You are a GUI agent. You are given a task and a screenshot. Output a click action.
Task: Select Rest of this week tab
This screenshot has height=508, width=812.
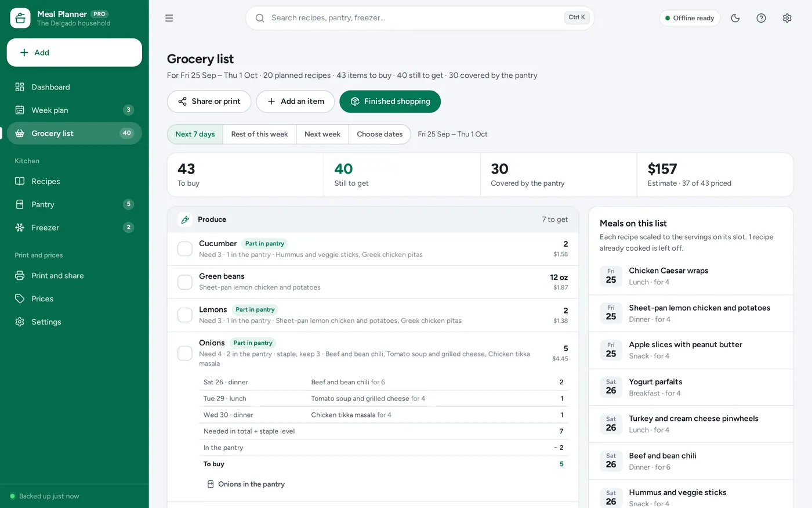(x=260, y=134)
